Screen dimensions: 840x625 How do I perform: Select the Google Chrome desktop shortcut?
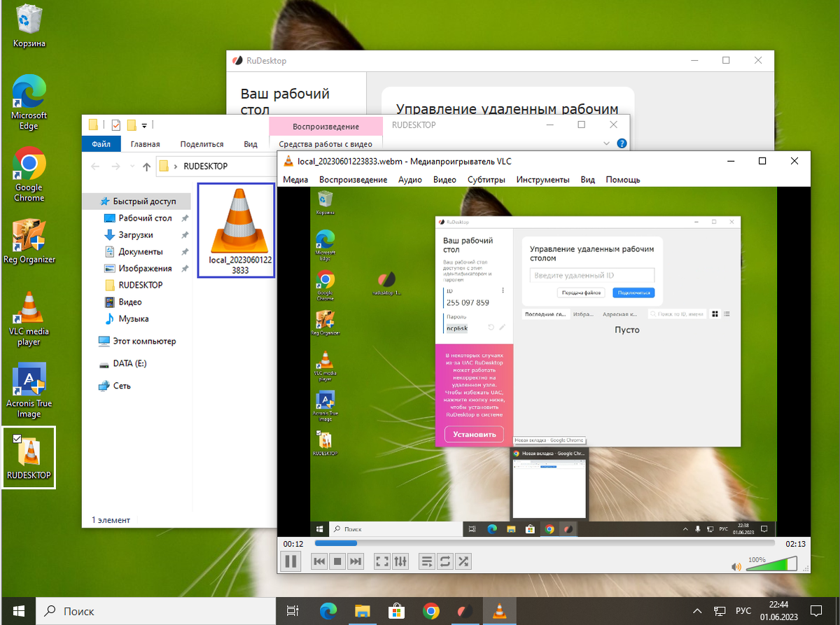pyautogui.click(x=29, y=174)
